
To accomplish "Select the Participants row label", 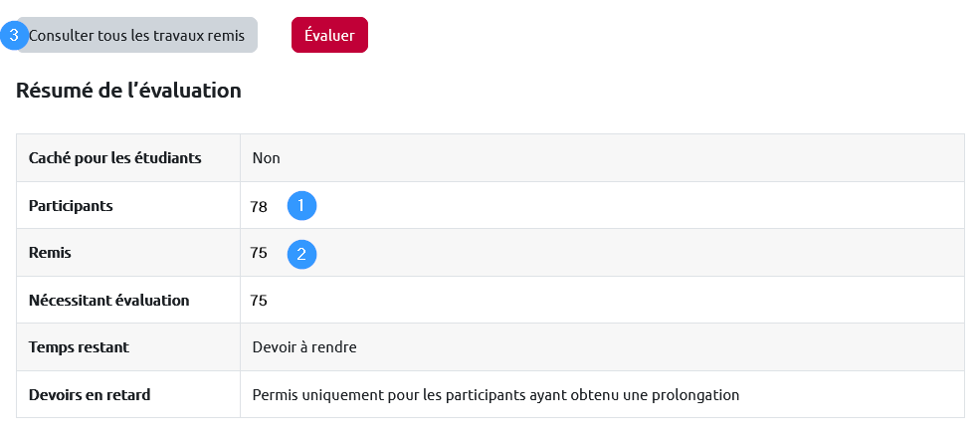I will (71, 206).
